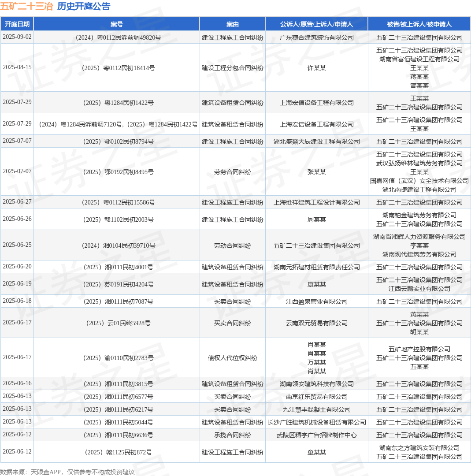Viewport: 471px width, 476px height.
Task: Click the 公诉人/原告/上诉人/申请人 column header
Action: point(316,24)
